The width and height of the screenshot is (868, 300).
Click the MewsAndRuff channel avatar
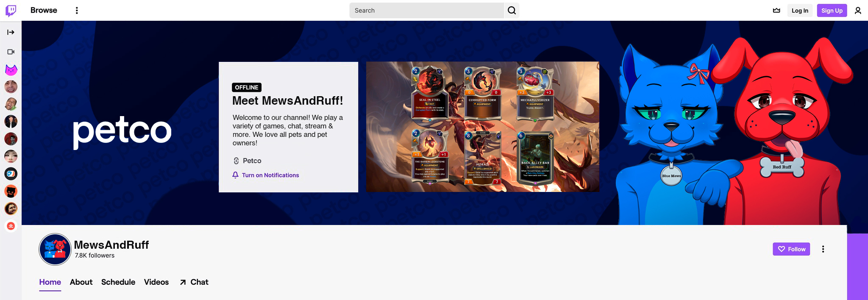point(55,249)
